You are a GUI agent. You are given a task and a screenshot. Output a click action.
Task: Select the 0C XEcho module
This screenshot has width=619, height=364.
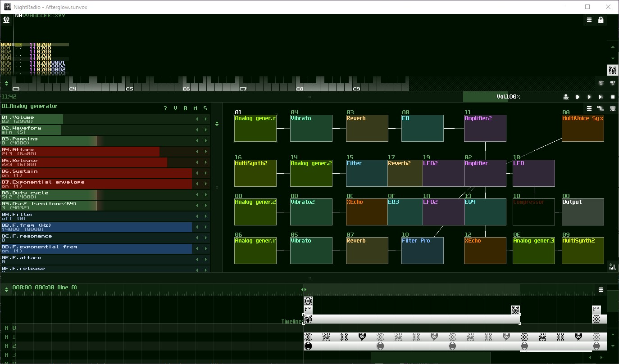point(367,212)
